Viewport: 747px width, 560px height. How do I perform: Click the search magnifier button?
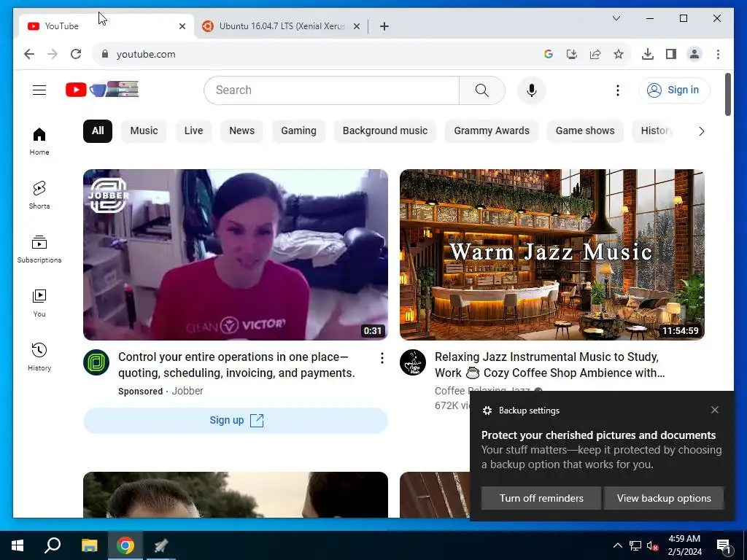[x=481, y=90]
